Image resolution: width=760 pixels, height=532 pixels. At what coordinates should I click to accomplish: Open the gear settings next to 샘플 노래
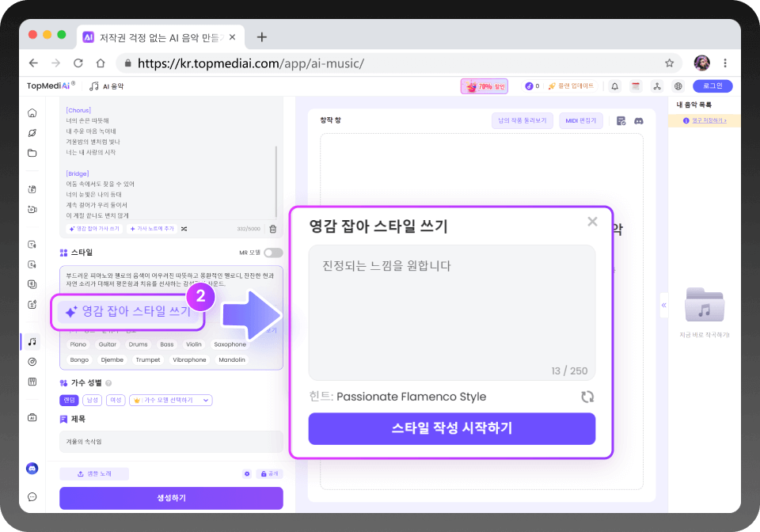[247, 473]
